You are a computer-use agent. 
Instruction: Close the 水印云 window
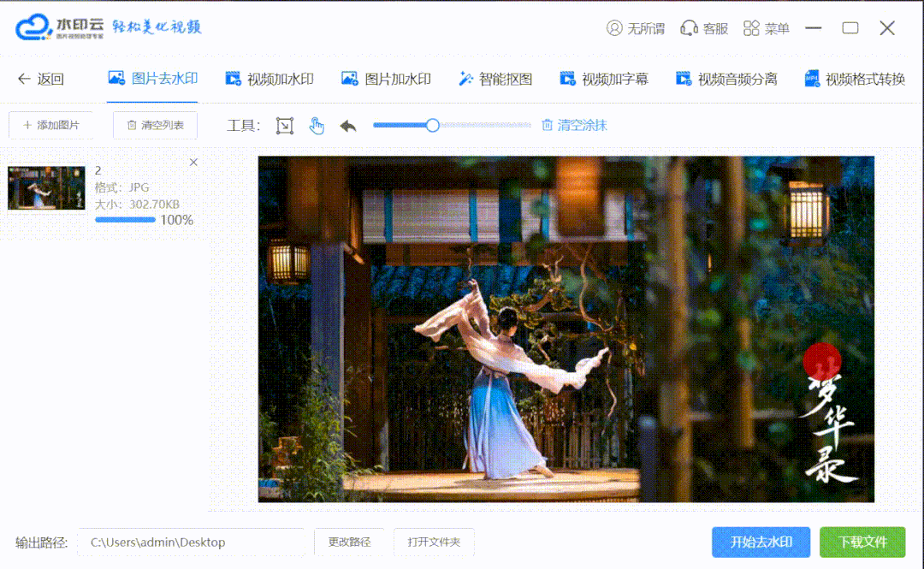(x=887, y=27)
